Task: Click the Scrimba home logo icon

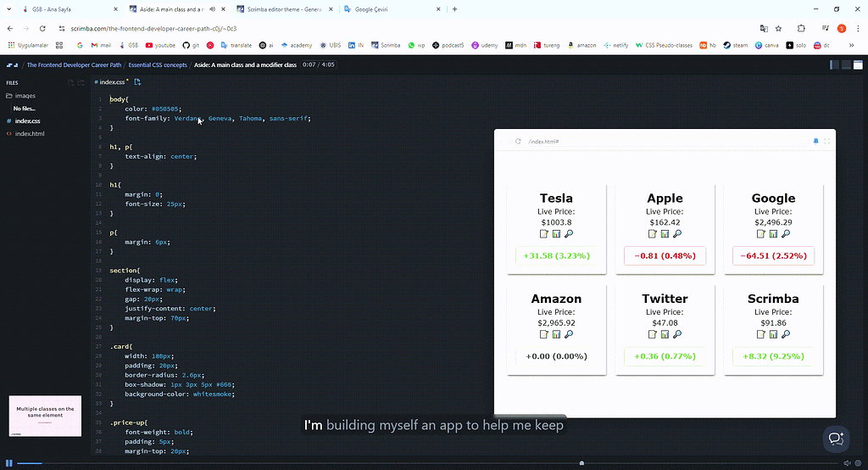Action: (x=12, y=64)
